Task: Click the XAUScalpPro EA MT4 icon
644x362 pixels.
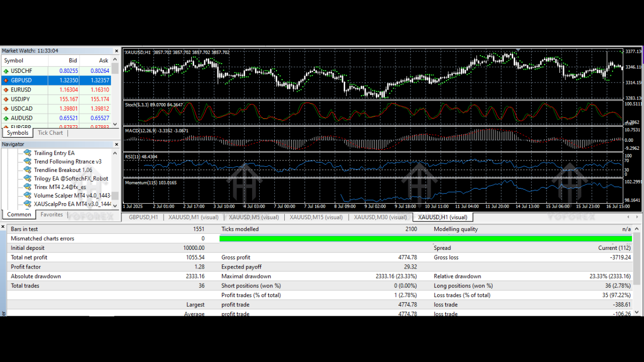Action: pyautogui.click(x=27, y=204)
